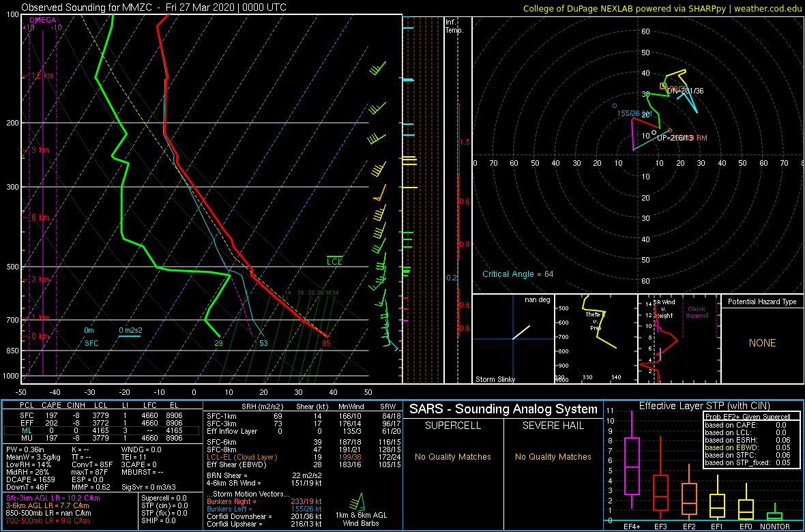Click 'PW = 0.36in' value
The image size is (805, 532).
point(27,450)
